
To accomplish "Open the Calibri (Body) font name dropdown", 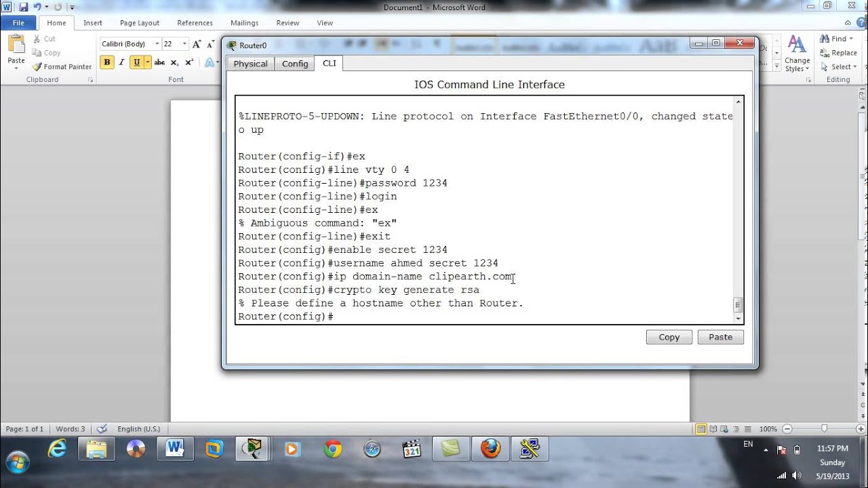I will click(x=157, y=44).
